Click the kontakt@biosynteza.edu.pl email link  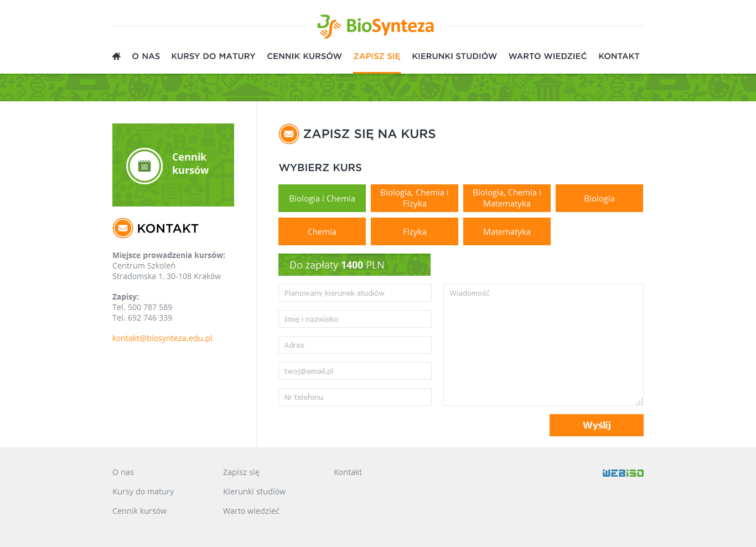point(162,338)
